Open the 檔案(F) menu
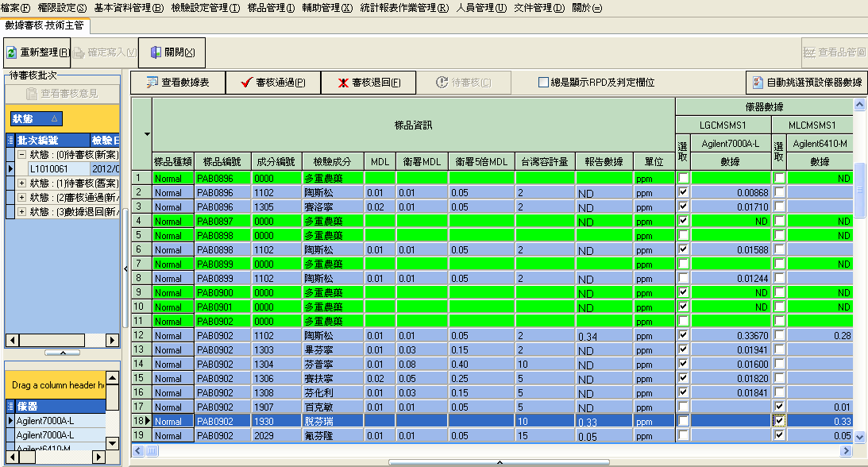 16,8
